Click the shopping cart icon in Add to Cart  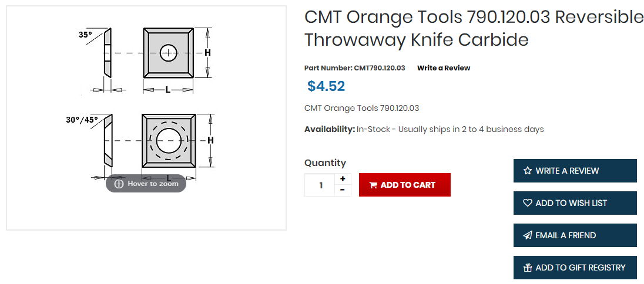[373, 185]
